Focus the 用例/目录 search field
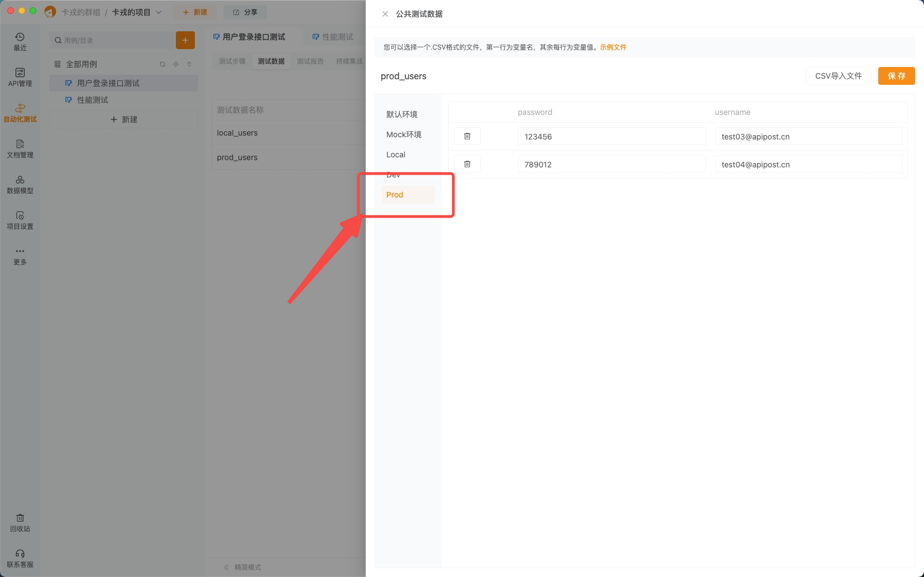 (x=112, y=40)
